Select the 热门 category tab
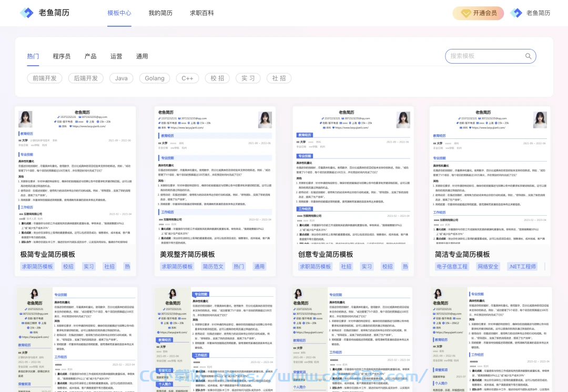 [33, 56]
